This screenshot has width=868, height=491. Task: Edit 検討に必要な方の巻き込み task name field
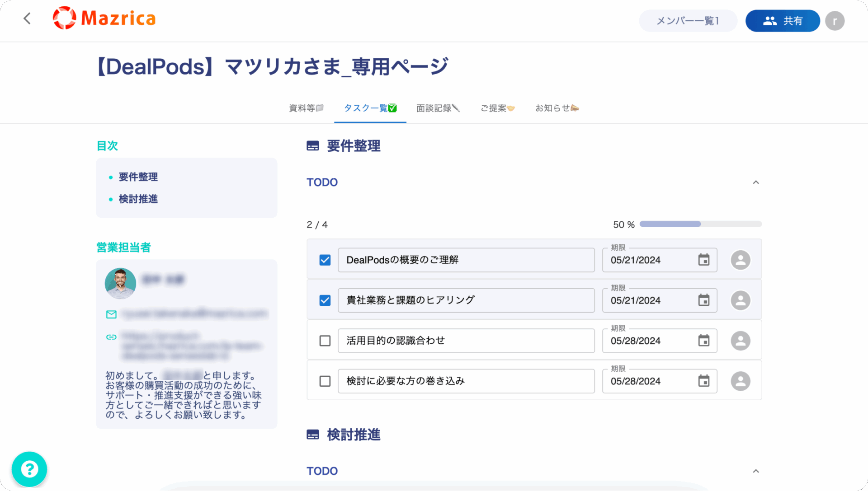click(x=466, y=381)
